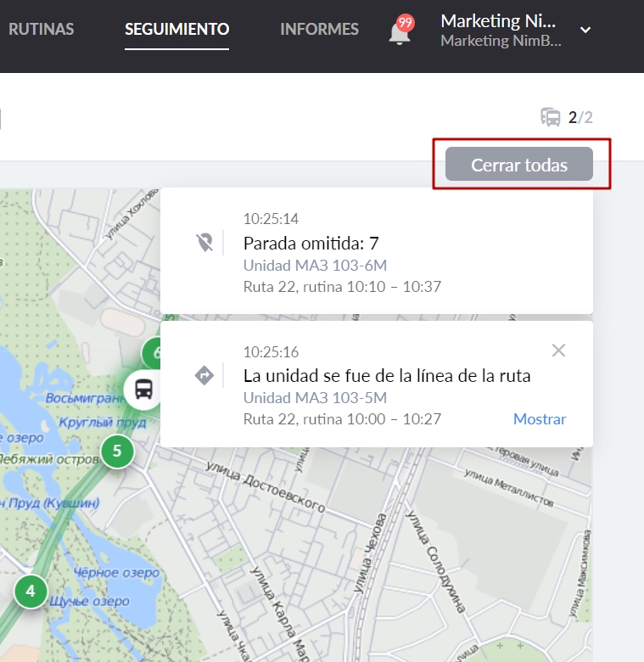
Task: Select the bus unit marker on map
Action: pos(143,390)
